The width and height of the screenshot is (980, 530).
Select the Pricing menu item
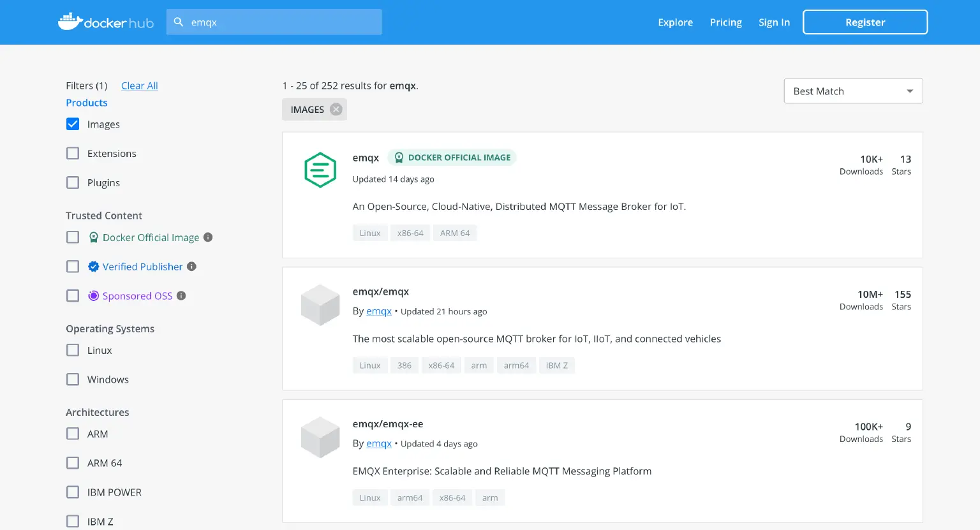(x=725, y=22)
